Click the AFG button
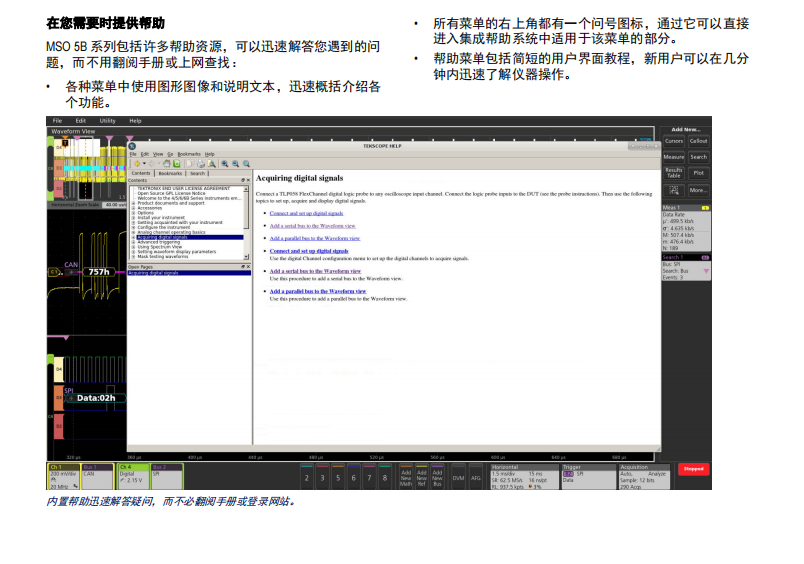Image resolution: width=804 pixels, height=564 pixels. 476,477
